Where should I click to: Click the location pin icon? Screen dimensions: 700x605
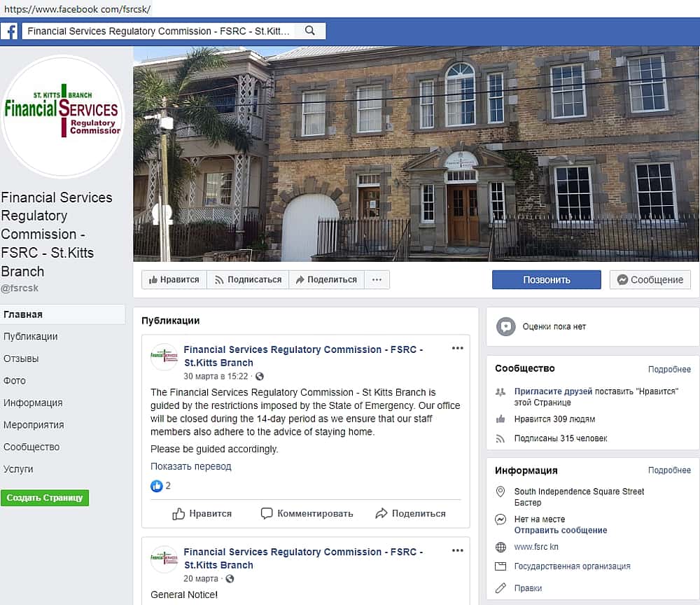(500, 492)
